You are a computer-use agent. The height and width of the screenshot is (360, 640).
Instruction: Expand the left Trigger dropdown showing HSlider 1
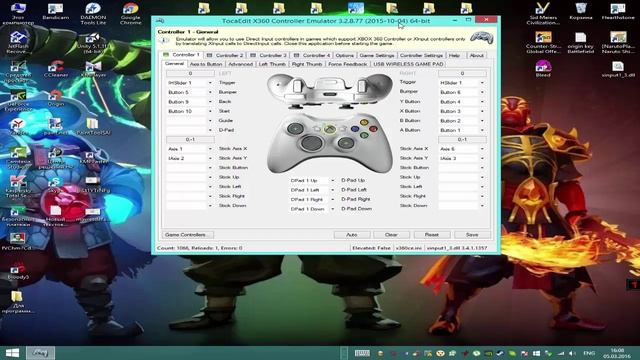[x=210, y=83]
